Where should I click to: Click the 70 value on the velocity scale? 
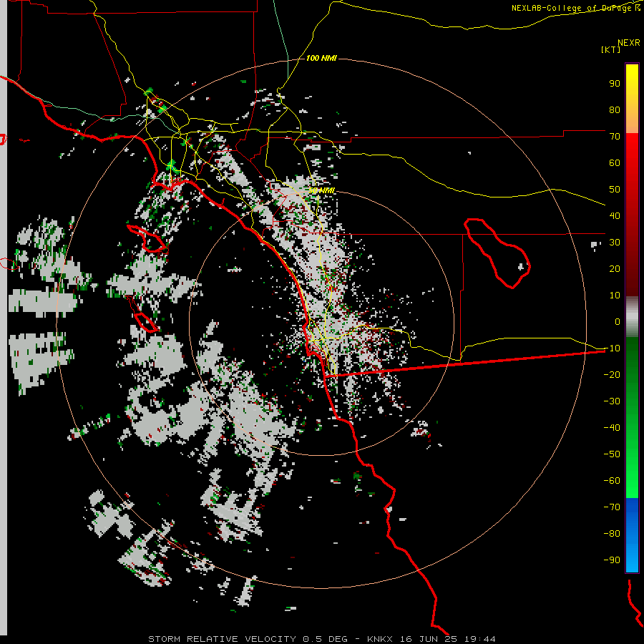pyautogui.click(x=615, y=137)
